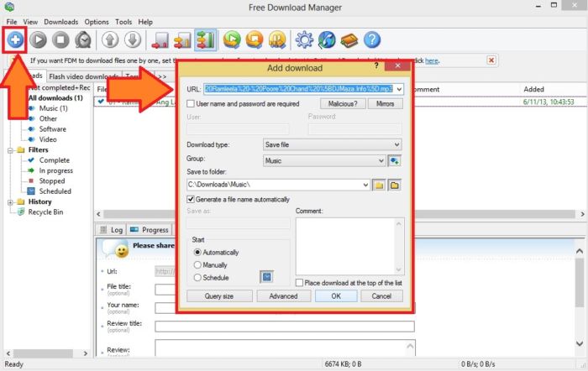Click the Mirrors button
The image size is (588, 371).
pyautogui.click(x=385, y=104)
